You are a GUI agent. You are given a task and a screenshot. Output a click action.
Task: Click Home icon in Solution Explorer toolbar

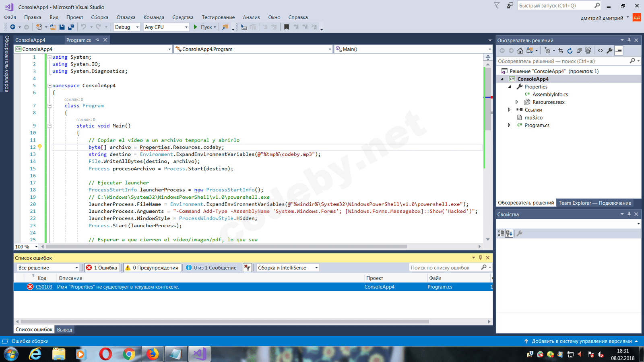[520, 51]
